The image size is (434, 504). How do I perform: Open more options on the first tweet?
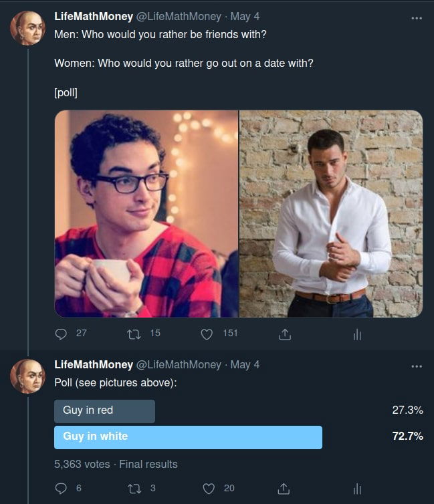click(x=417, y=18)
